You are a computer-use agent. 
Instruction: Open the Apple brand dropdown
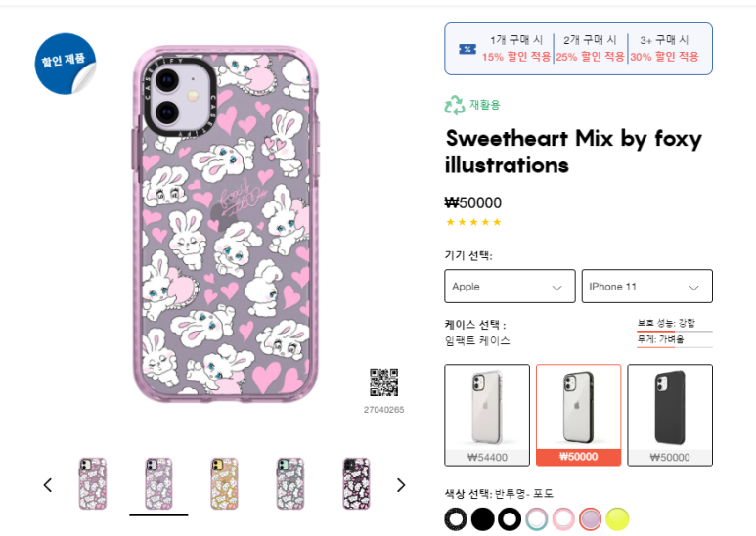[x=510, y=287]
